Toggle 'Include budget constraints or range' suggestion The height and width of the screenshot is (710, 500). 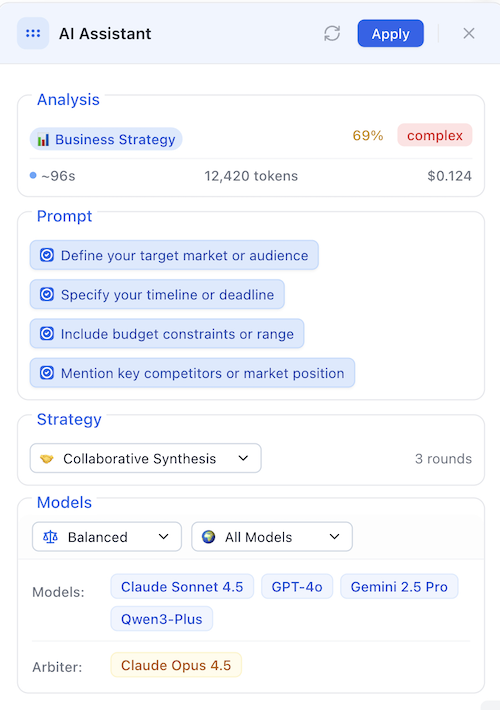(167, 334)
